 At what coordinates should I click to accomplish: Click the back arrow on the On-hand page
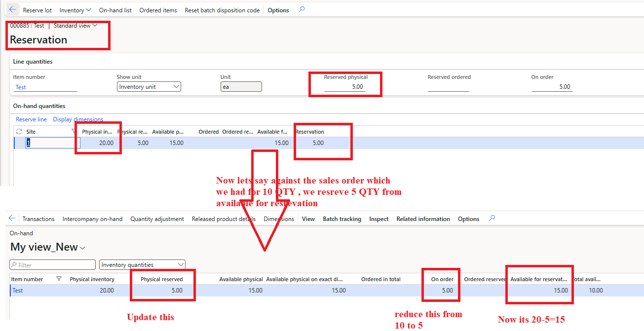point(13,219)
